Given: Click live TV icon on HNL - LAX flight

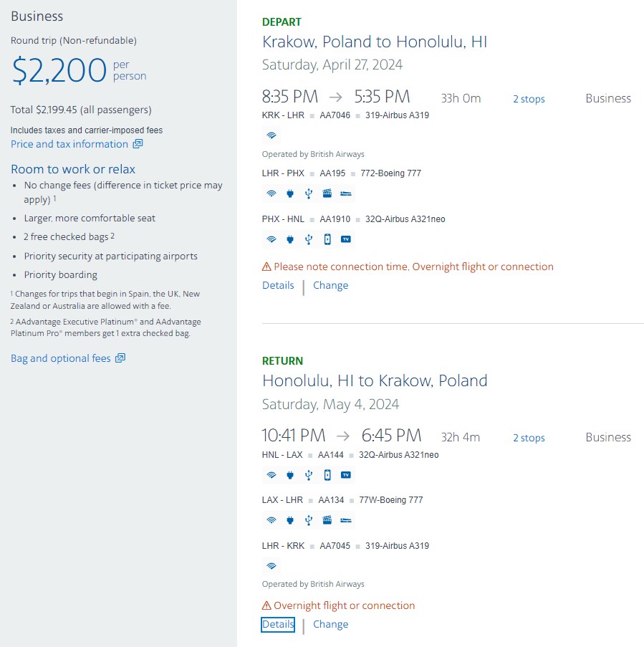Looking at the screenshot, I should pyautogui.click(x=346, y=475).
